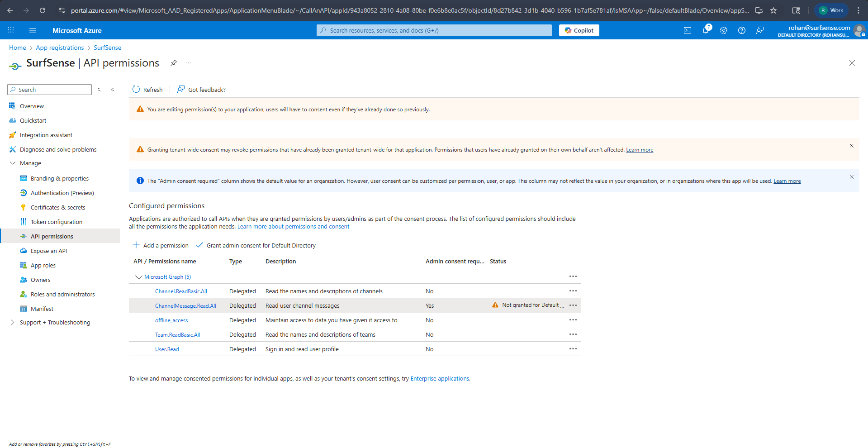Open Cloud Shell from the top bar
Image resolution: width=868 pixels, height=448 pixels.
click(688, 30)
